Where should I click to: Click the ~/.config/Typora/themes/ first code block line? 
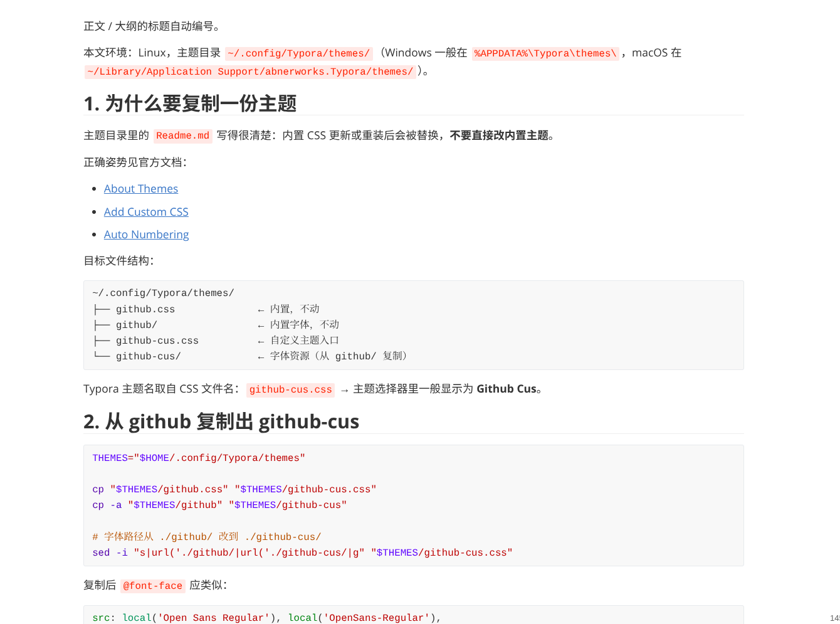163,293
